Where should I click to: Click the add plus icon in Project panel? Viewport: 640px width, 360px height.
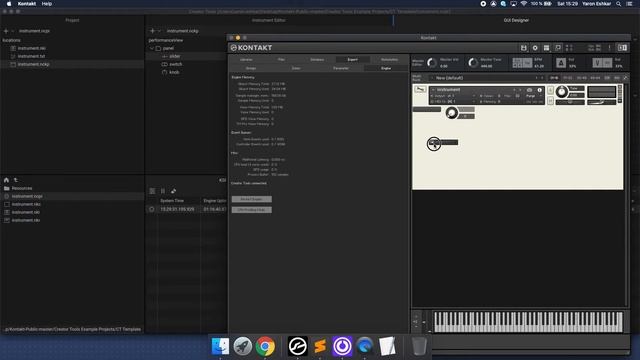[x=6, y=31]
